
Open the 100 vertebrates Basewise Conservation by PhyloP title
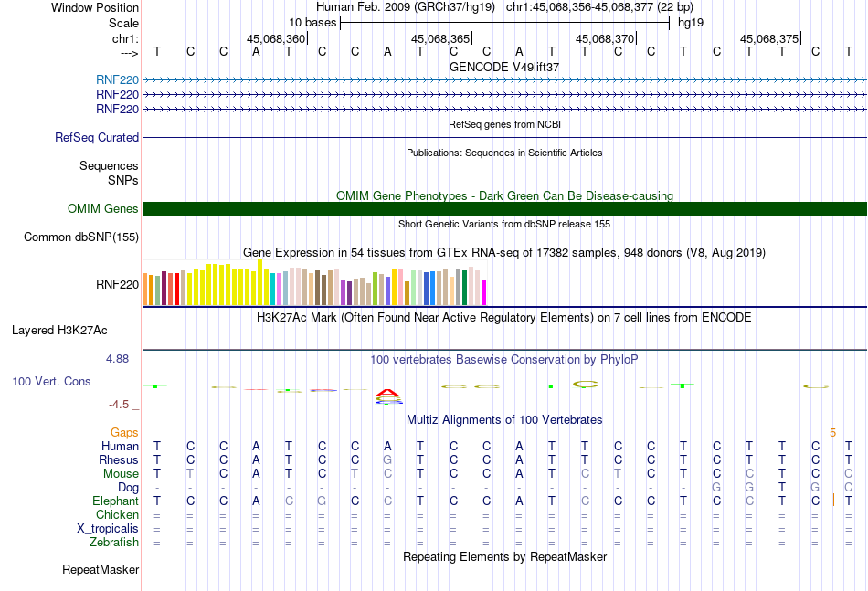coord(504,360)
